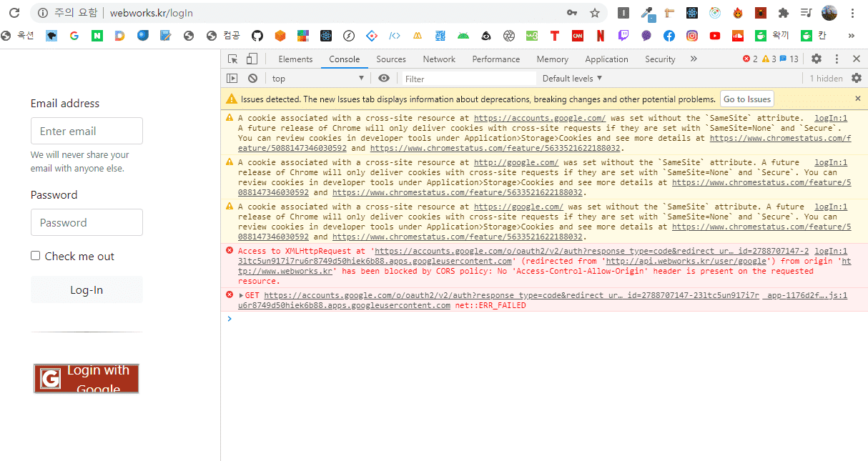
Task: Open the React Developer Tools extension icon
Action: click(x=692, y=13)
